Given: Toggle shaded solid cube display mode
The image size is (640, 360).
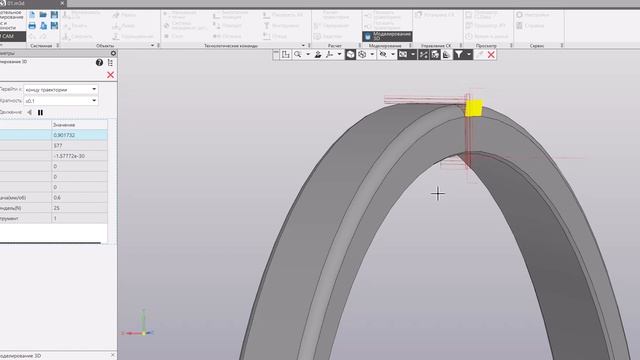Looking at the screenshot, I should tap(350, 54).
